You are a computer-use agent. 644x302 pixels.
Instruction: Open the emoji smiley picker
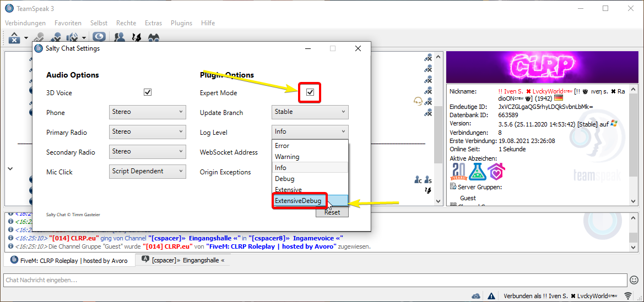(x=634, y=280)
